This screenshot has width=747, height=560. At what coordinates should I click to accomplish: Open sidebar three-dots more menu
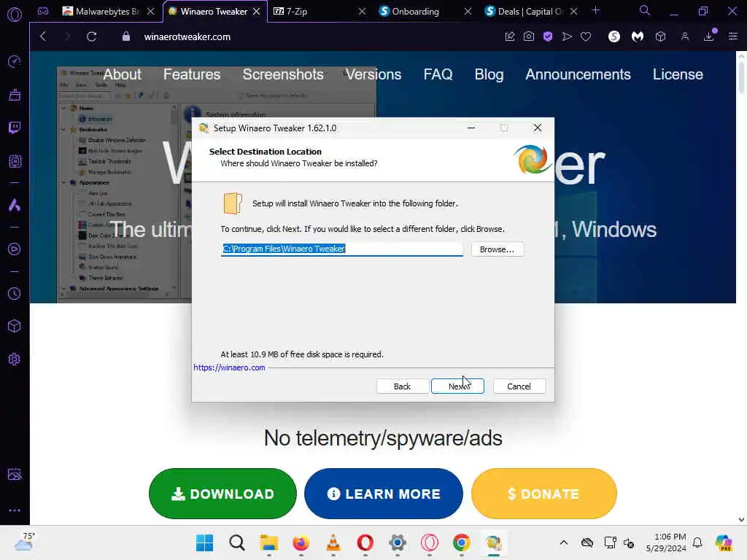(x=15, y=510)
